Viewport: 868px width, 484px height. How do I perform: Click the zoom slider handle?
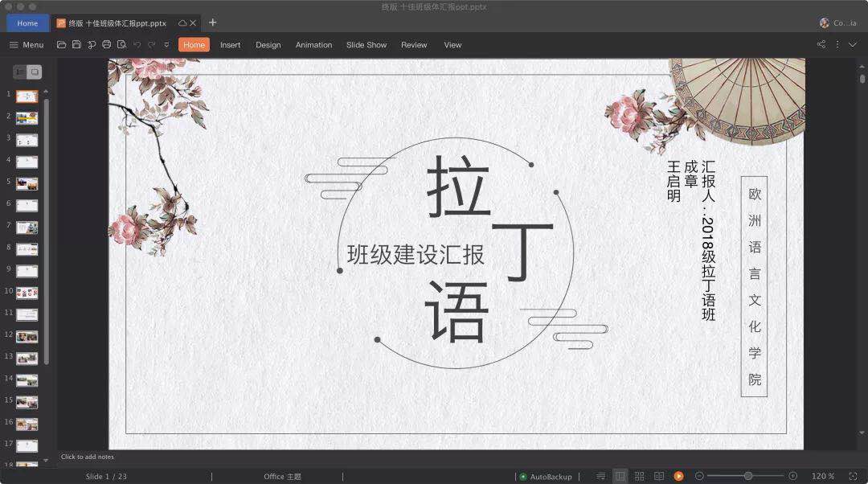click(748, 476)
